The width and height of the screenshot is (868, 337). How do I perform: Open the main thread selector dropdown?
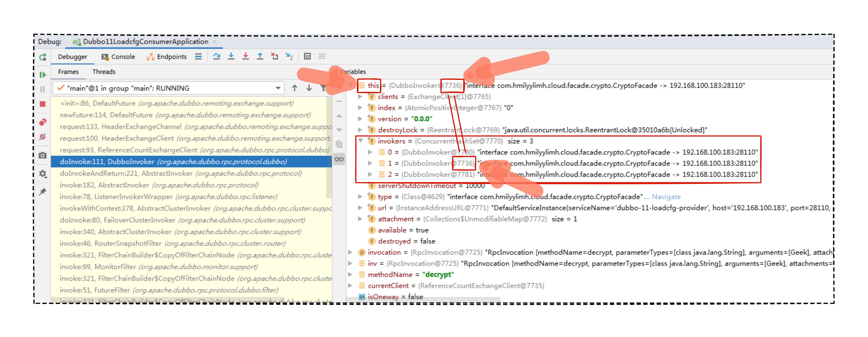(278, 88)
